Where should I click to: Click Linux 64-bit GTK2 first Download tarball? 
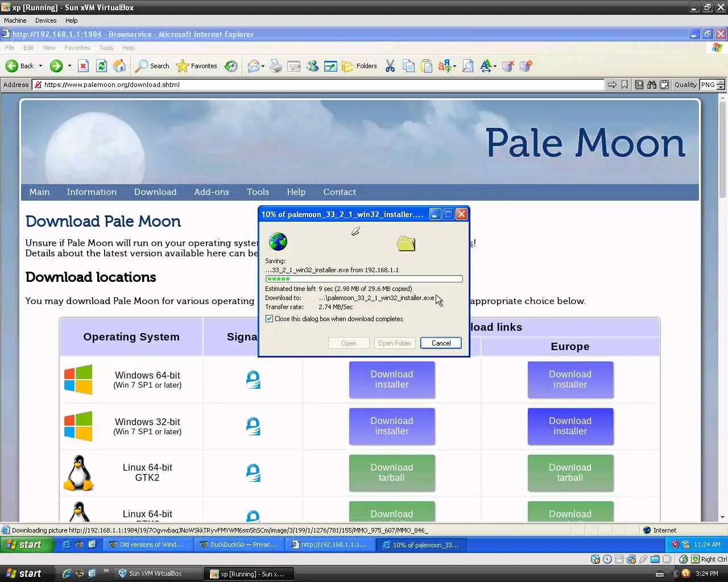coord(392,473)
